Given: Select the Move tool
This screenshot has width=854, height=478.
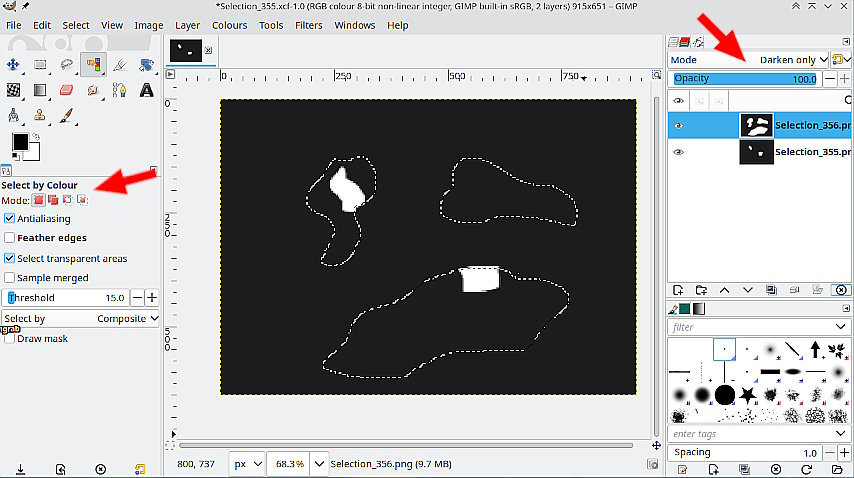Looking at the screenshot, I should coord(14,65).
